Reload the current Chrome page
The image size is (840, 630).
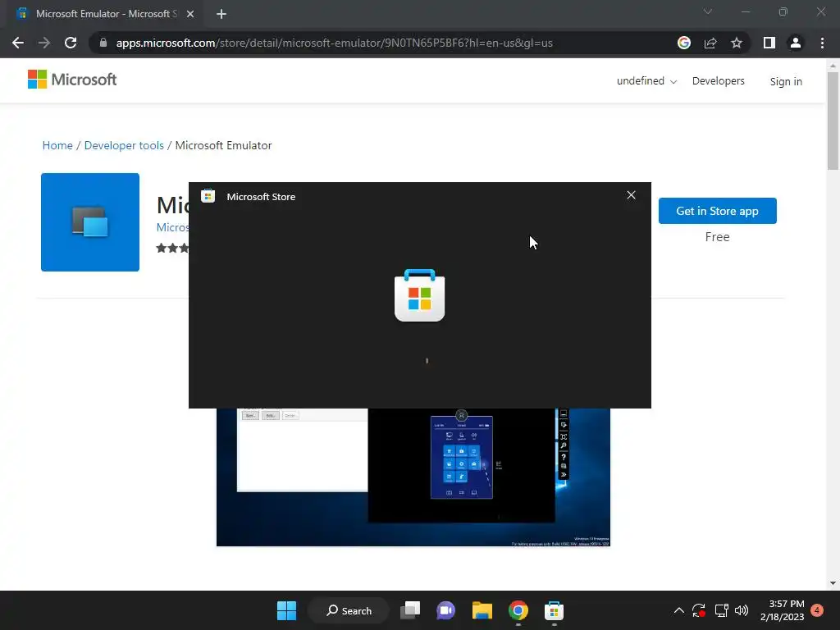(71, 43)
